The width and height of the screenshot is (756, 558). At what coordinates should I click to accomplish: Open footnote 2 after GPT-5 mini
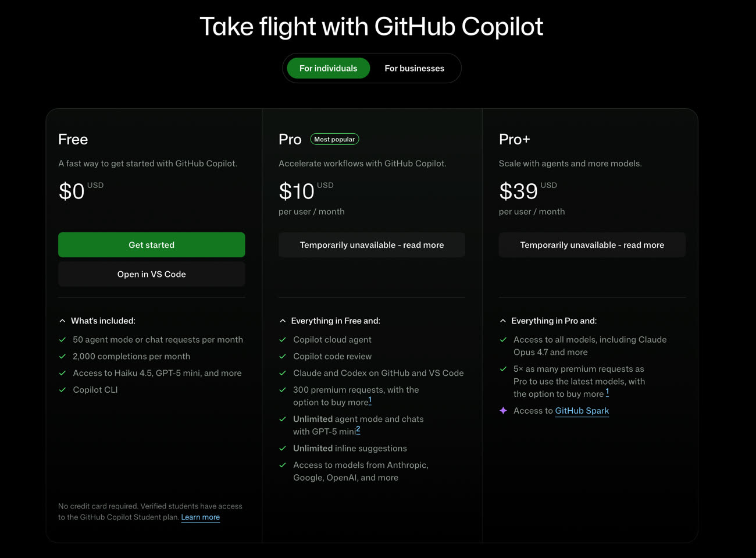(358, 429)
